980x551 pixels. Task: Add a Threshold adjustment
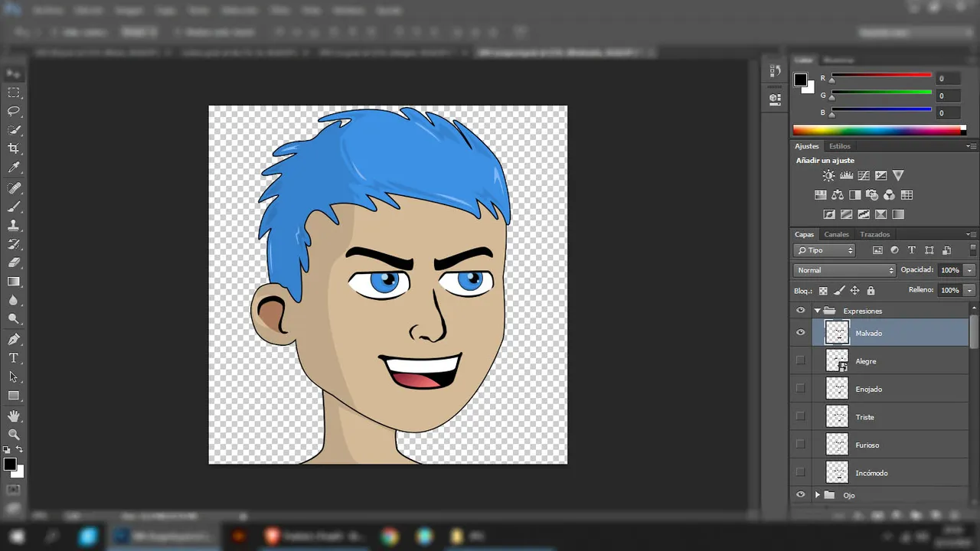(864, 214)
